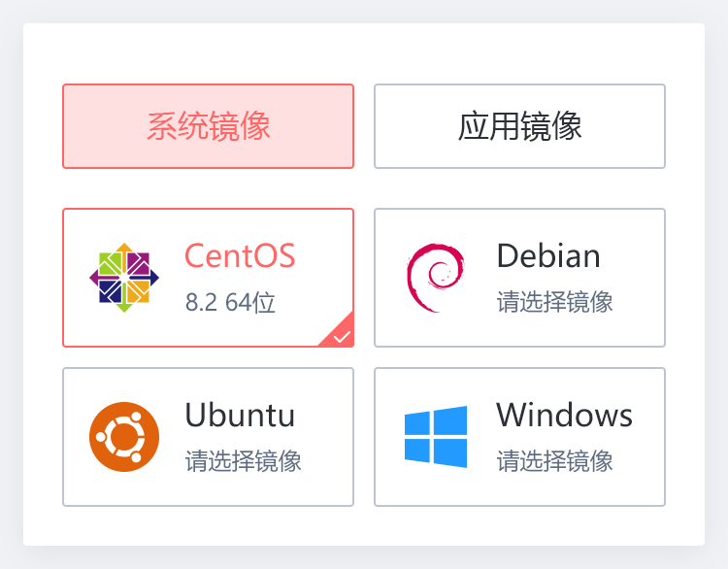Switch to the 系统镜像 tab

pos(208,126)
